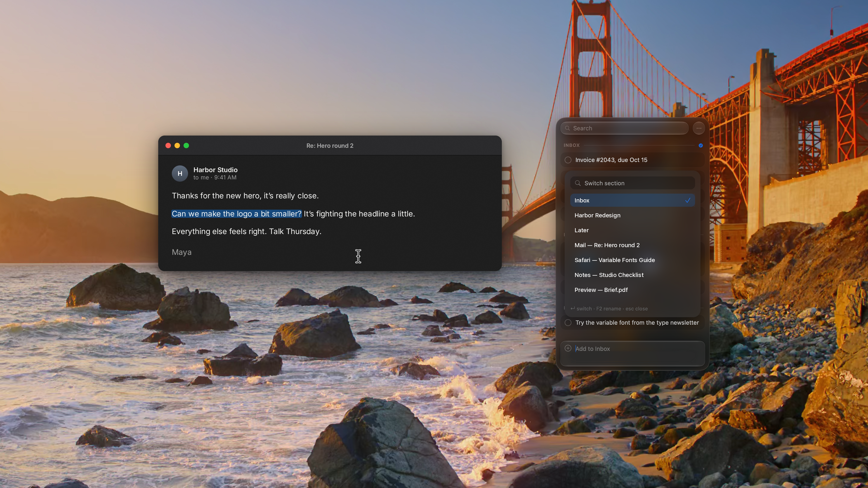The image size is (868, 488).
Task: Click the magnifier icon in the Search bar
Action: click(567, 128)
